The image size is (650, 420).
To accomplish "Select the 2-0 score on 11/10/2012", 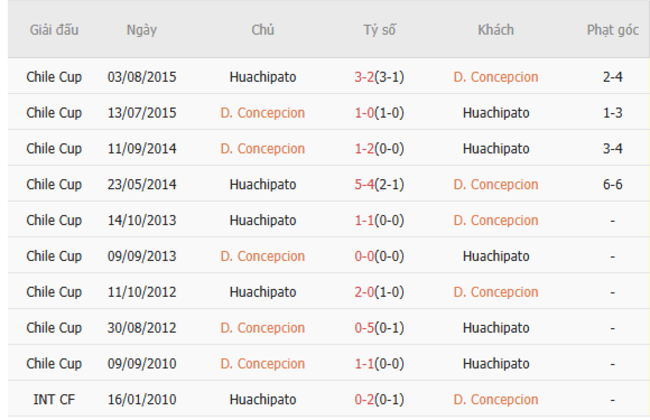I will [367, 293].
